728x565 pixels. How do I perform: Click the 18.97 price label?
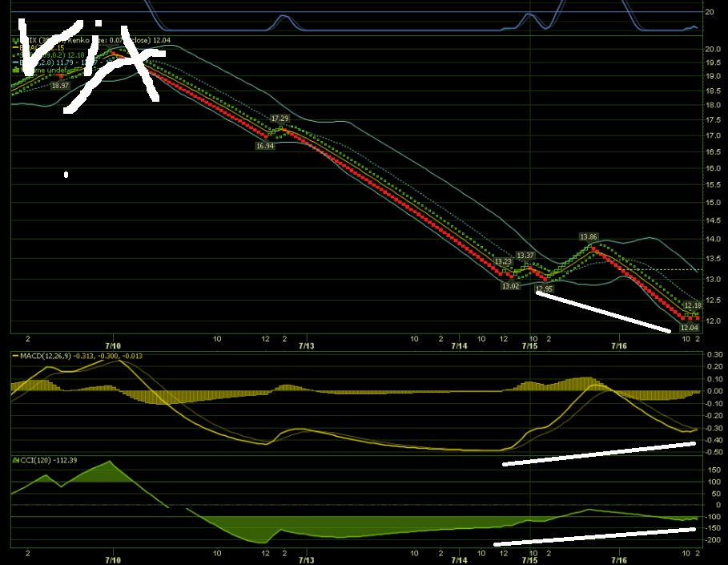click(60, 86)
